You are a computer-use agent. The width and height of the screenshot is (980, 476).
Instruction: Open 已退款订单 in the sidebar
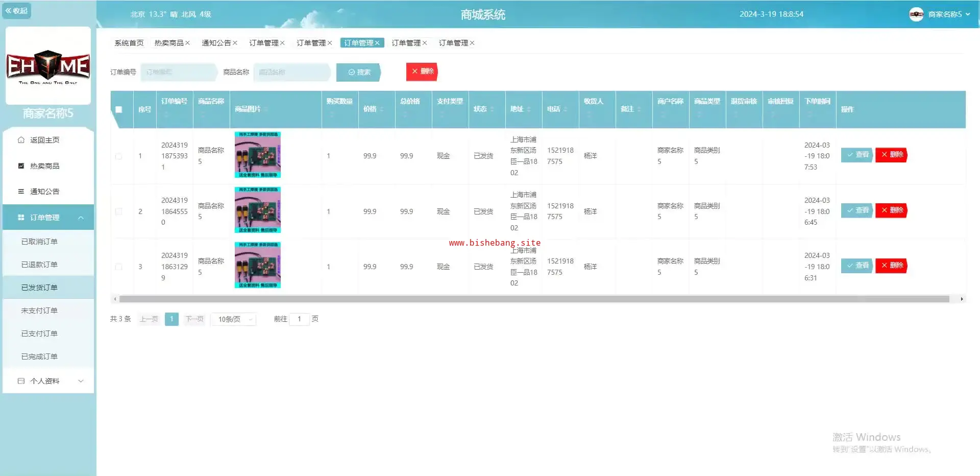(39, 265)
